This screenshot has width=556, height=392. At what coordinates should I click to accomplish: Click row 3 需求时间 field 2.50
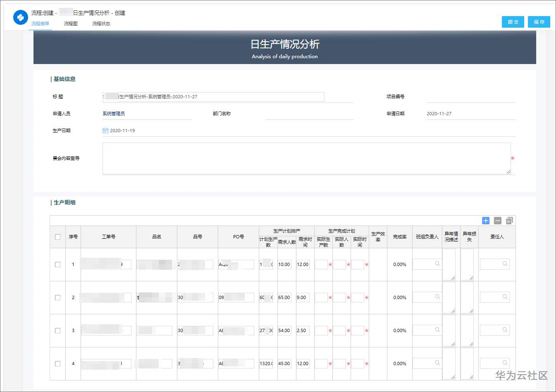tap(303, 330)
